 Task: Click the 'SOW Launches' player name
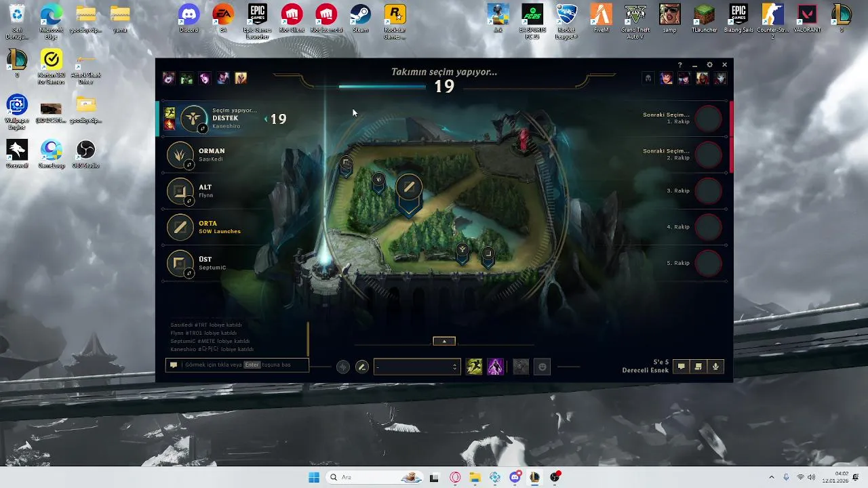(x=219, y=231)
